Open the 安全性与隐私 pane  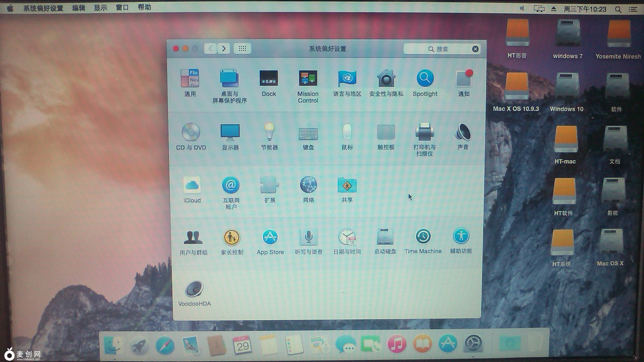coord(386,79)
